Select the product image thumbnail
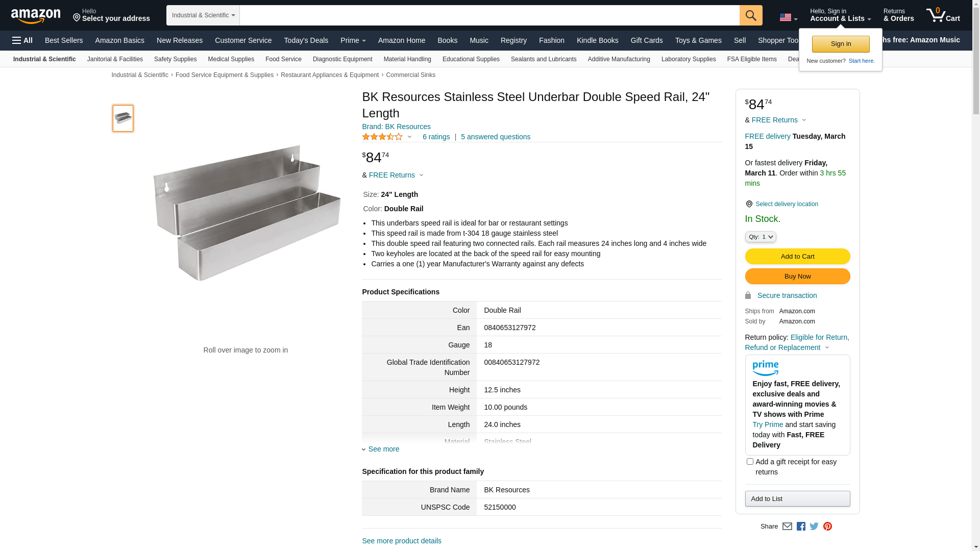The width and height of the screenshot is (980, 551). click(123, 118)
